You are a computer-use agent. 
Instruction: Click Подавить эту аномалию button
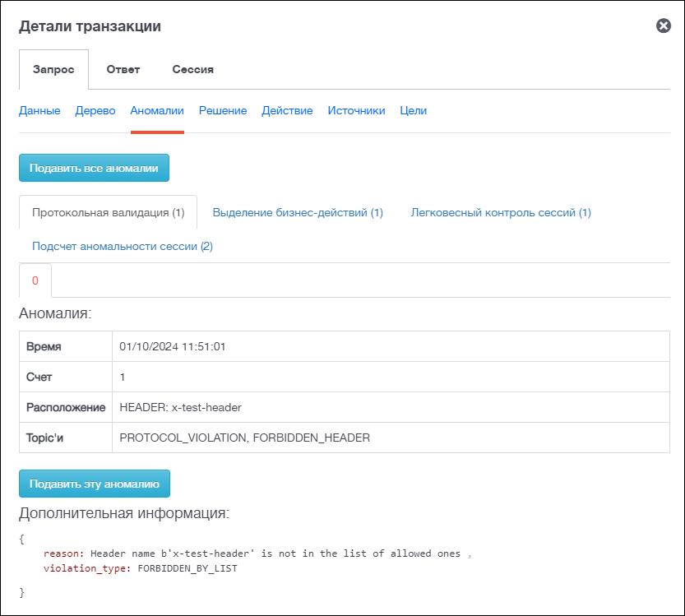click(x=95, y=484)
